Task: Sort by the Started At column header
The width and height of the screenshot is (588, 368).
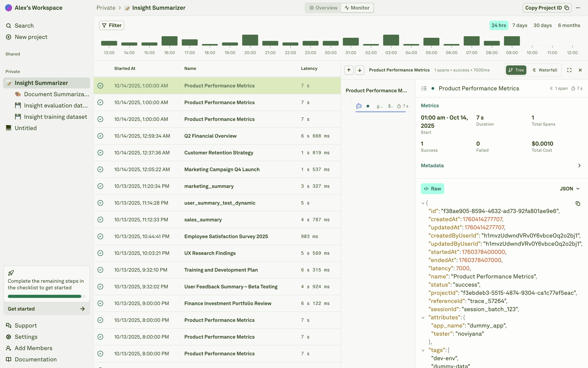Action: click(125, 69)
